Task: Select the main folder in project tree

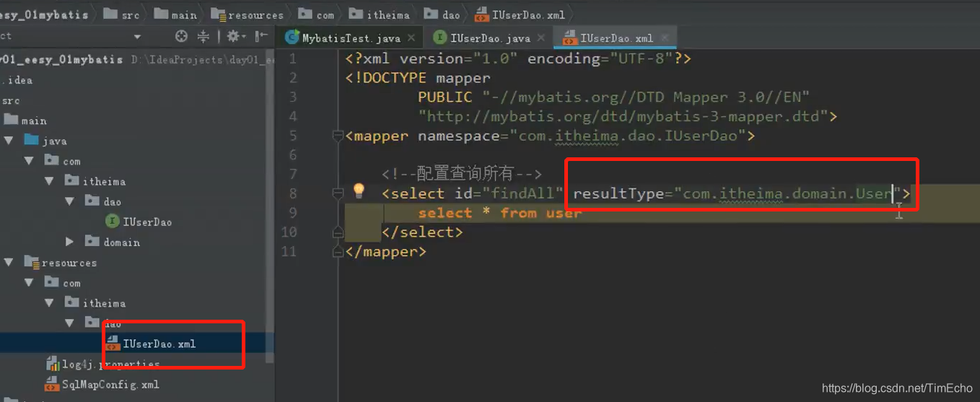Action: [25, 121]
